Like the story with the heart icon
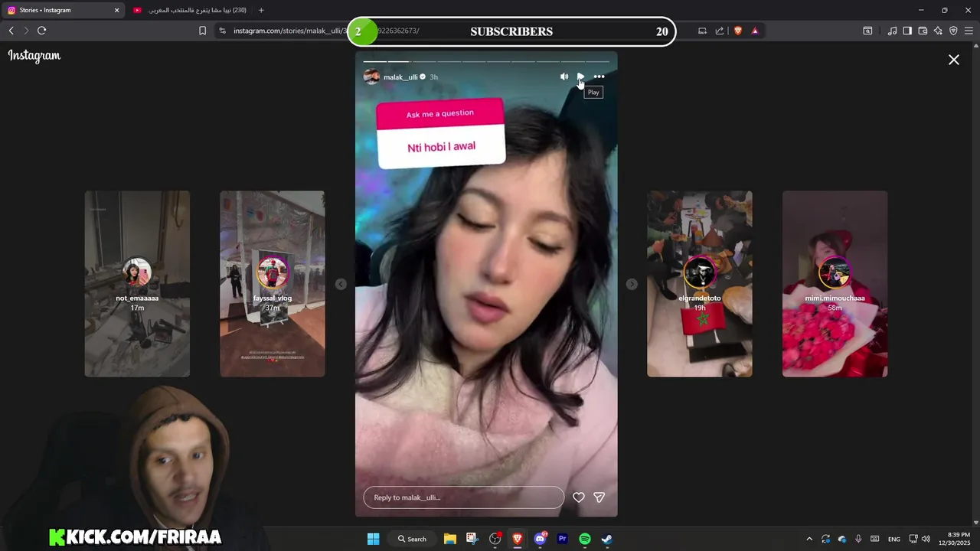Viewport: 980px width, 551px height. pyautogui.click(x=579, y=497)
